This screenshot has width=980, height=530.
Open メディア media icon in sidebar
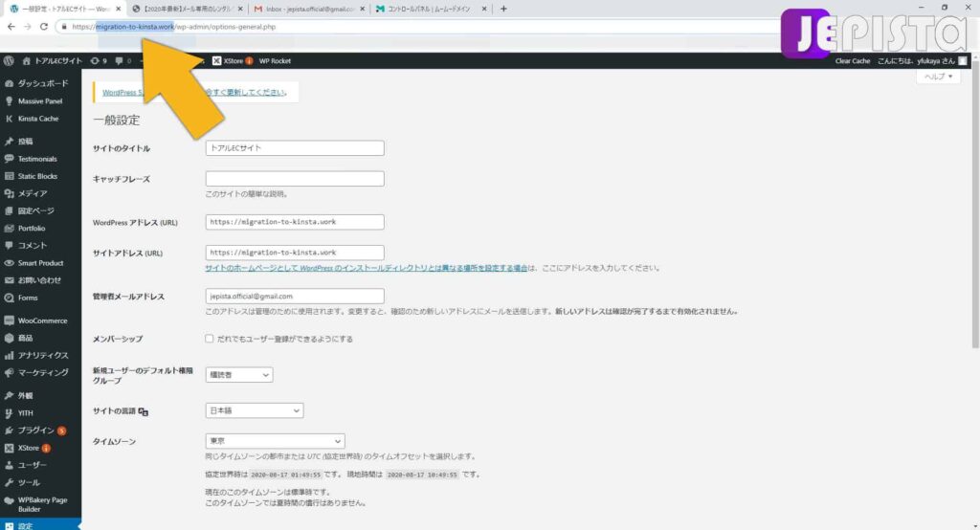(x=9, y=194)
